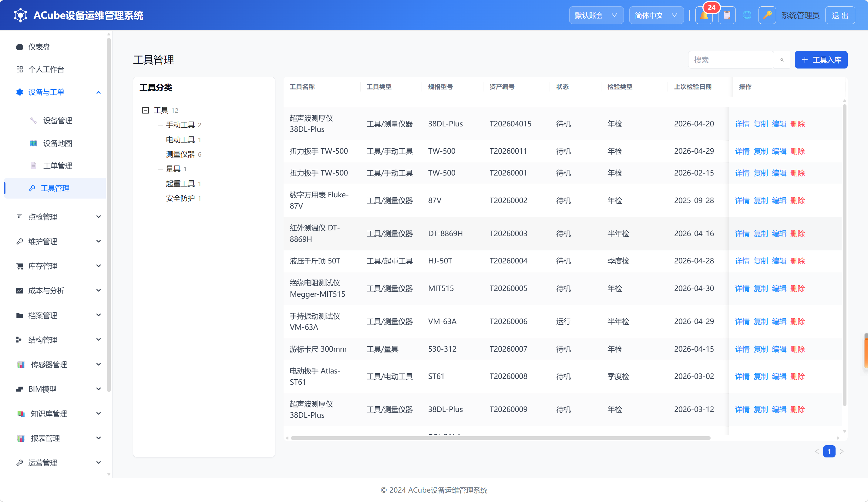The image size is (868, 502).
Task: Click the table vertical scrollbar
Action: [x=844, y=255]
